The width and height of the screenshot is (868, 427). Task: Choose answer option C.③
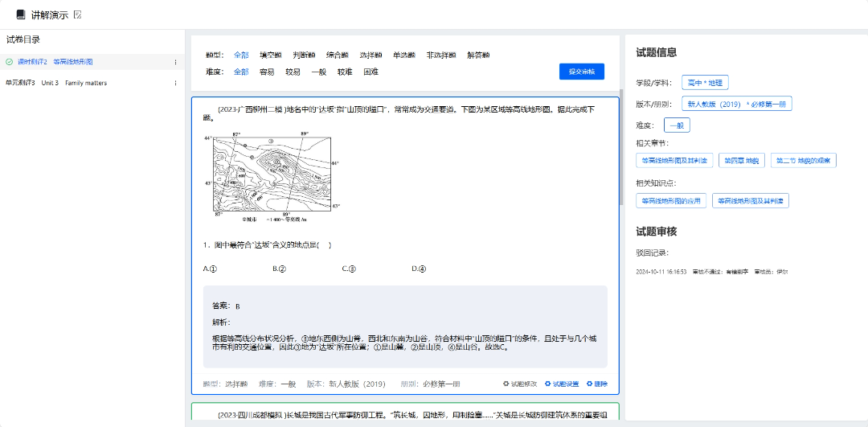[x=349, y=269]
